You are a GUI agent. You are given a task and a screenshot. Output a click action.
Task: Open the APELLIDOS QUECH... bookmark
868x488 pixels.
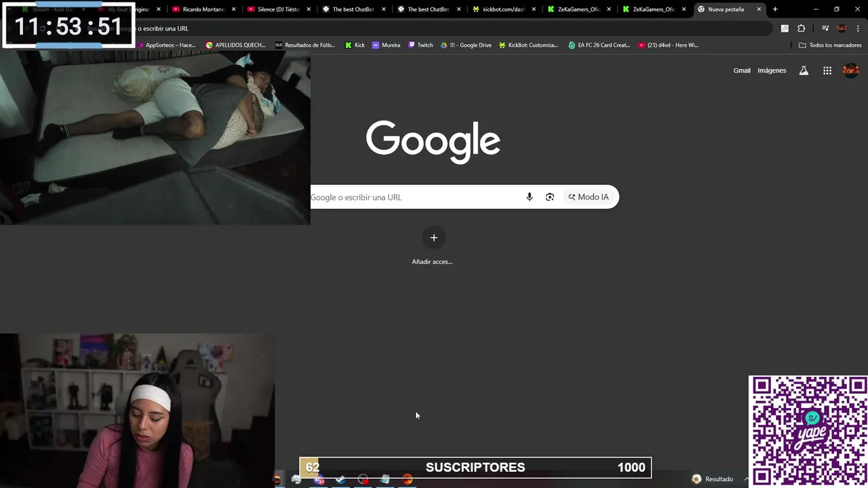(235, 45)
